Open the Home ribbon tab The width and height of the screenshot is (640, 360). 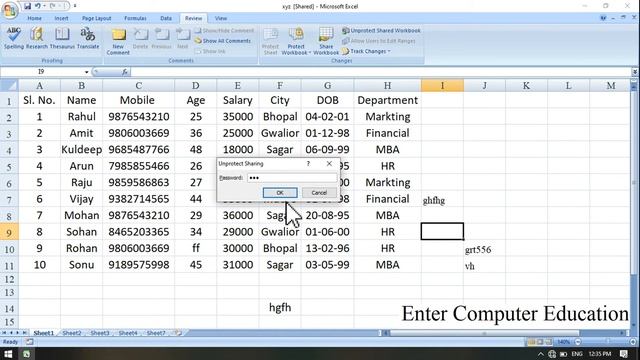[x=34, y=18]
